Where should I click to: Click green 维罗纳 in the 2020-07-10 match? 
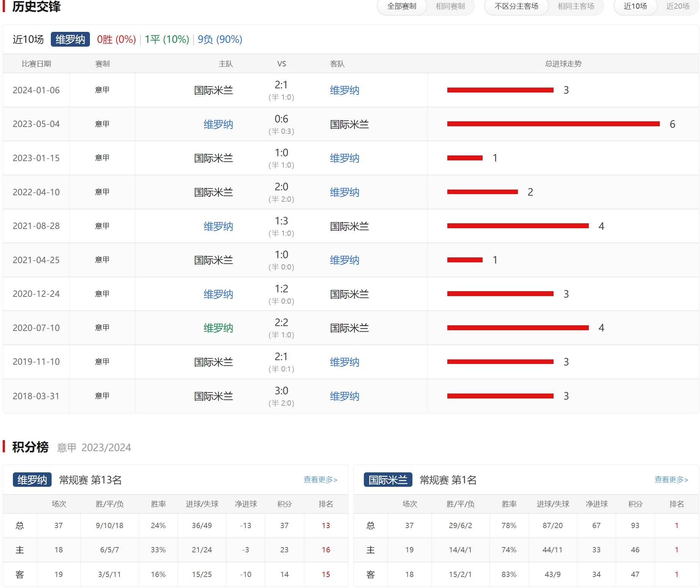tap(218, 328)
